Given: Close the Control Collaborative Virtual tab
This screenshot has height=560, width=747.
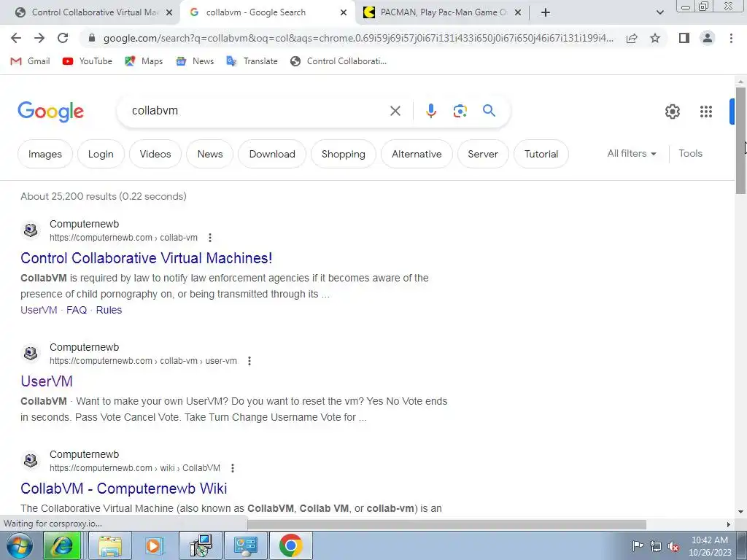Looking at the screenshot, I should (169, 12).
